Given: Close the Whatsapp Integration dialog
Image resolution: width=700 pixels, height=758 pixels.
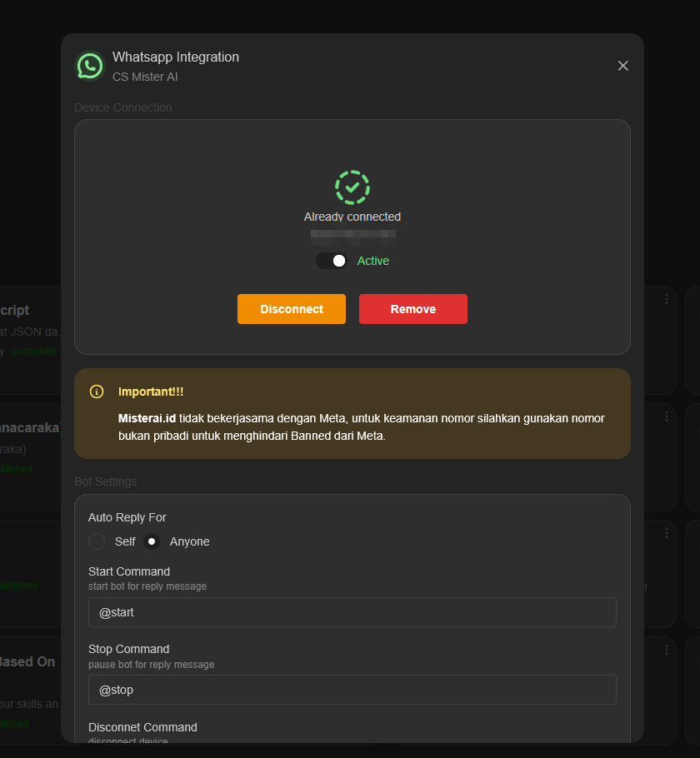Looking at the screenshot, I should 622,66.
